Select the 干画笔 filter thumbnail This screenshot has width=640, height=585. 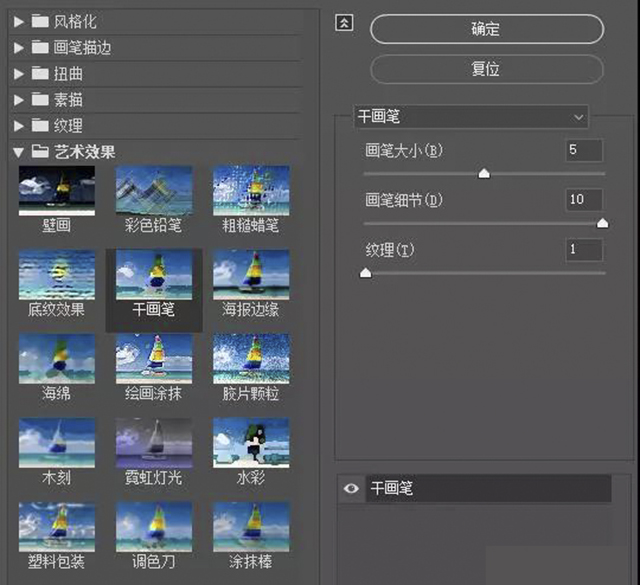(154, 275)
